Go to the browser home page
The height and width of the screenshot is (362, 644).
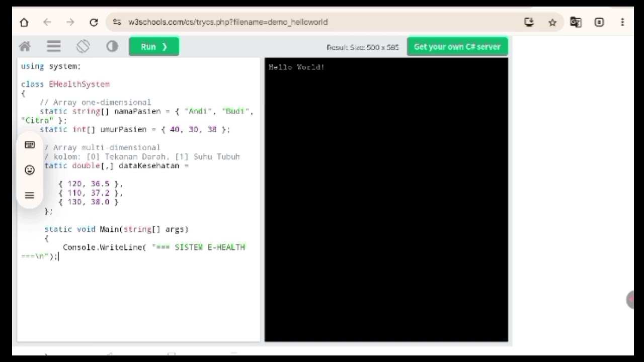pos(24,22)
